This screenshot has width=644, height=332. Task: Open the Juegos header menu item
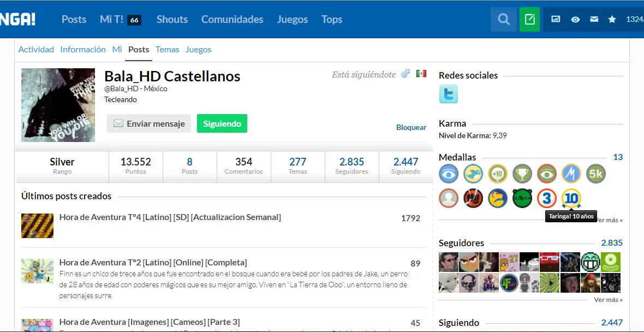[x=293, y=19]
